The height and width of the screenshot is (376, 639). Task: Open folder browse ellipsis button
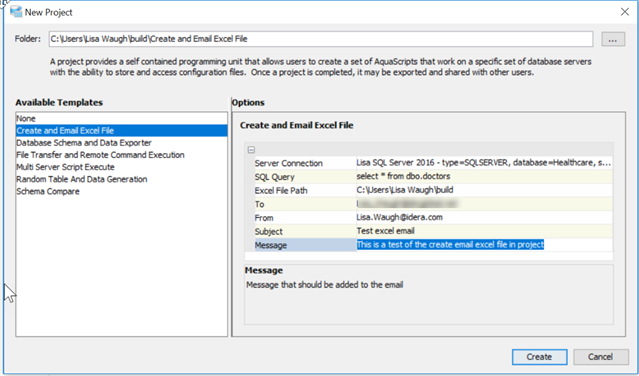pos(613,39)
